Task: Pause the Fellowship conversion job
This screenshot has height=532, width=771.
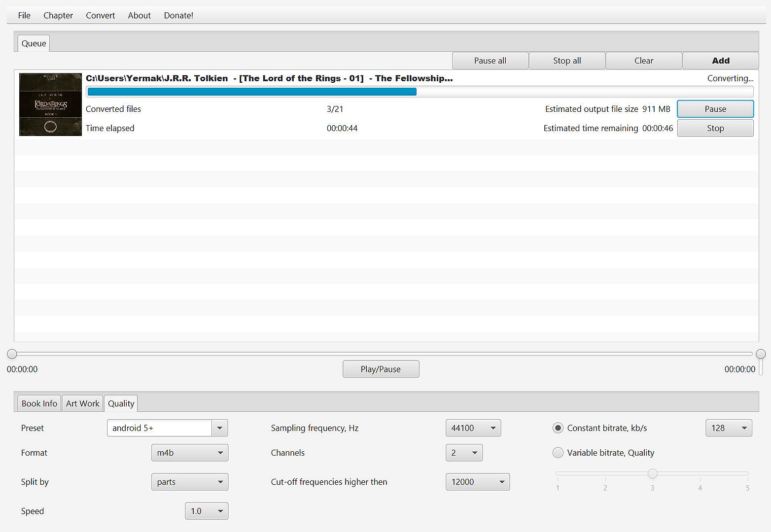Action: click(x=715, y=109)
